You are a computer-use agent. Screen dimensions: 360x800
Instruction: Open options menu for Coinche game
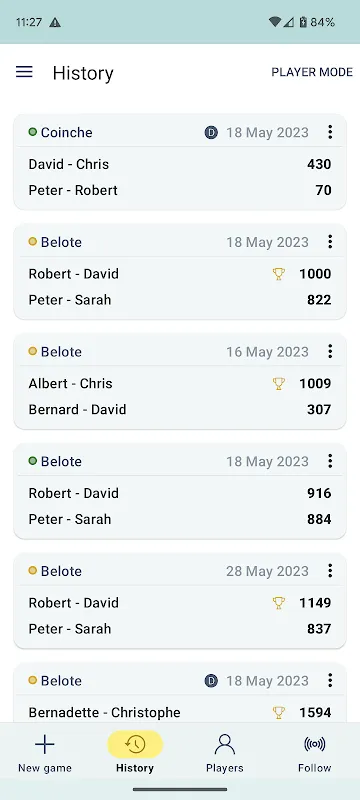(x=330, y=132)
